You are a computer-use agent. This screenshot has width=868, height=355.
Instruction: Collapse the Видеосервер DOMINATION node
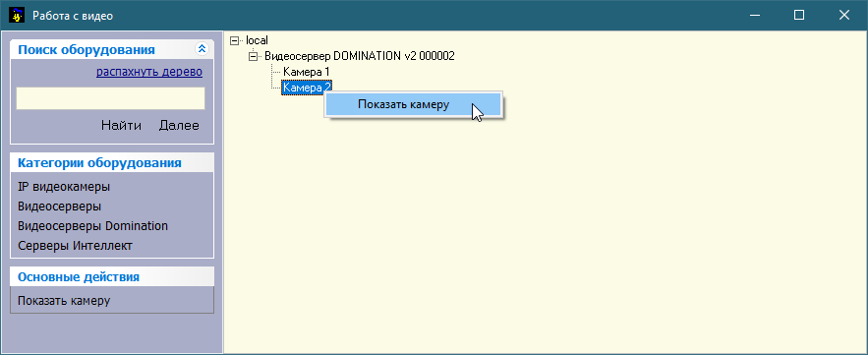253,56
